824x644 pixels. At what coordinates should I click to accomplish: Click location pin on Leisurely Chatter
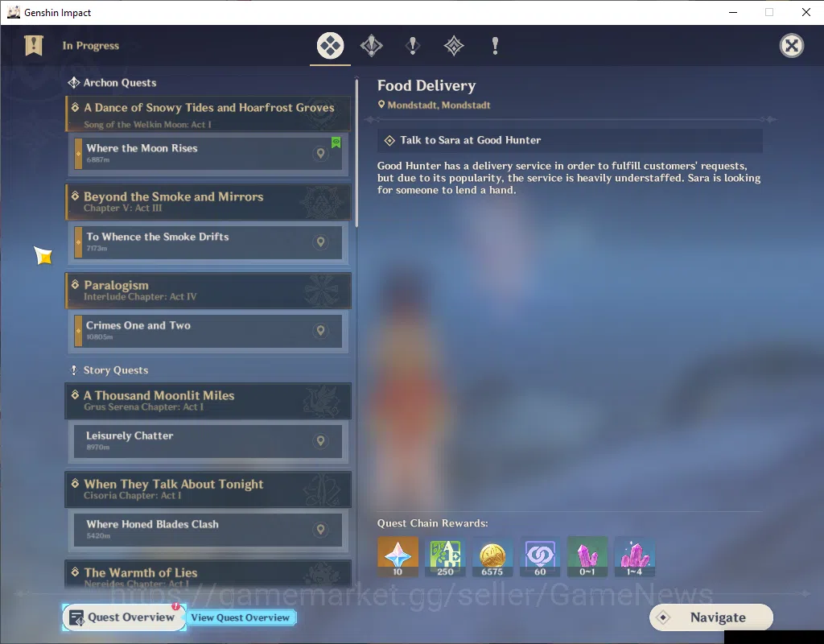320,440
